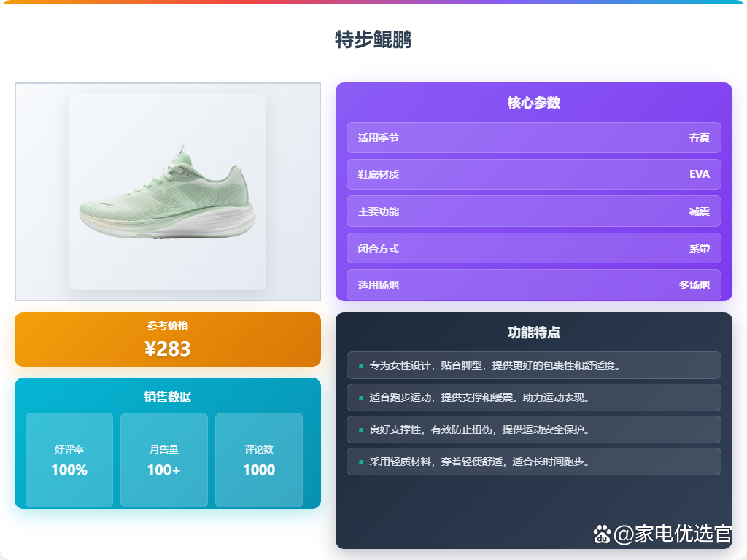Click the green running shoe product image
The width and height of the screenshot is (747, 560).
(168, 192)
